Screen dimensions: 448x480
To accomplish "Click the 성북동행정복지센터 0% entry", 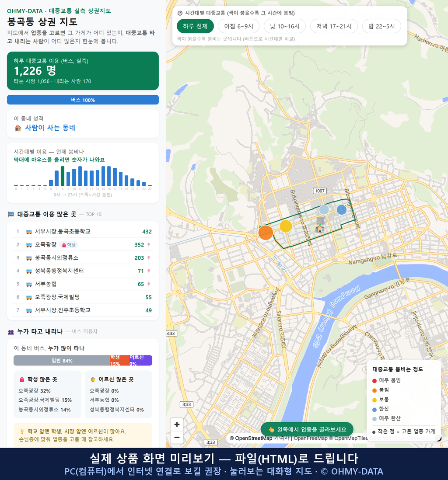I will pos(116,410).
